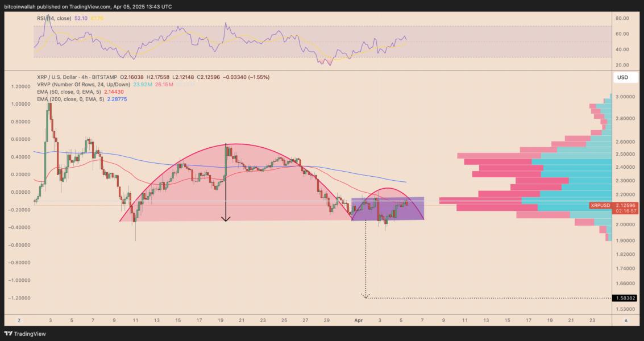Click the black downward arrow inside the large dome
The width and height of the screenshot is (644, 341).
pos(226,183)
